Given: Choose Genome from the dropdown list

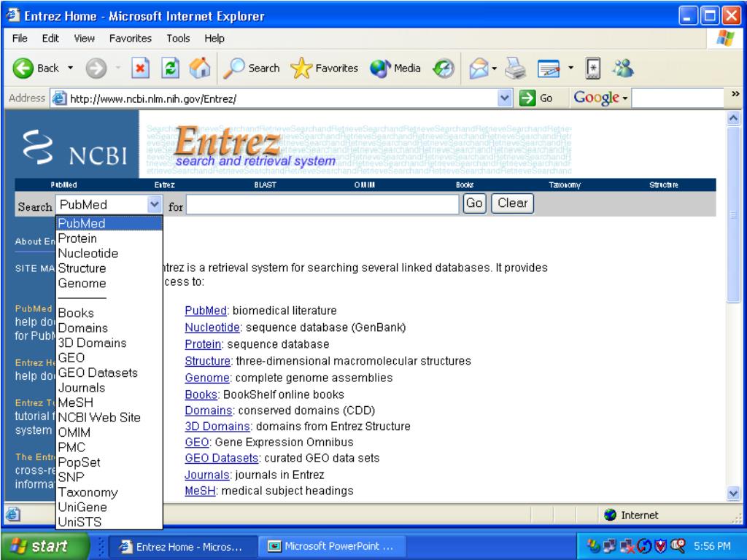Looking at the screenshot, I should pyautogui.click(x=109, y=283).
